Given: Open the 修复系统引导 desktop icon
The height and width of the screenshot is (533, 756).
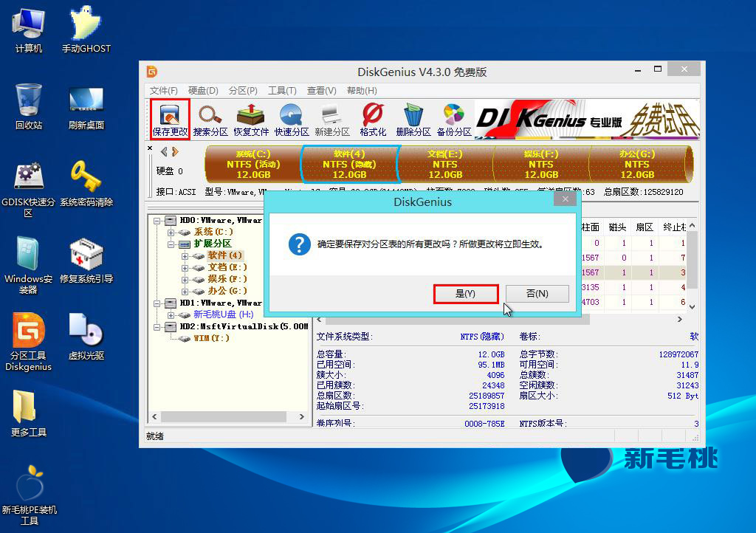Looking at the screenshot, I should [x=86, y=261].
